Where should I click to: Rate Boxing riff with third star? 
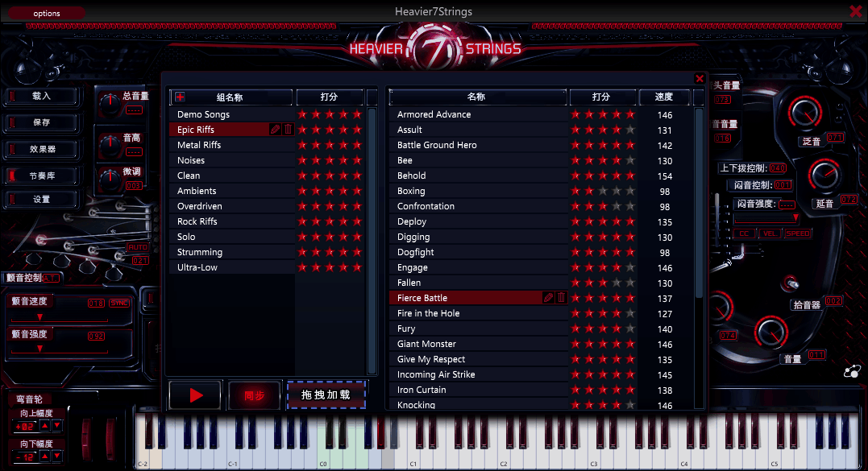603,191
